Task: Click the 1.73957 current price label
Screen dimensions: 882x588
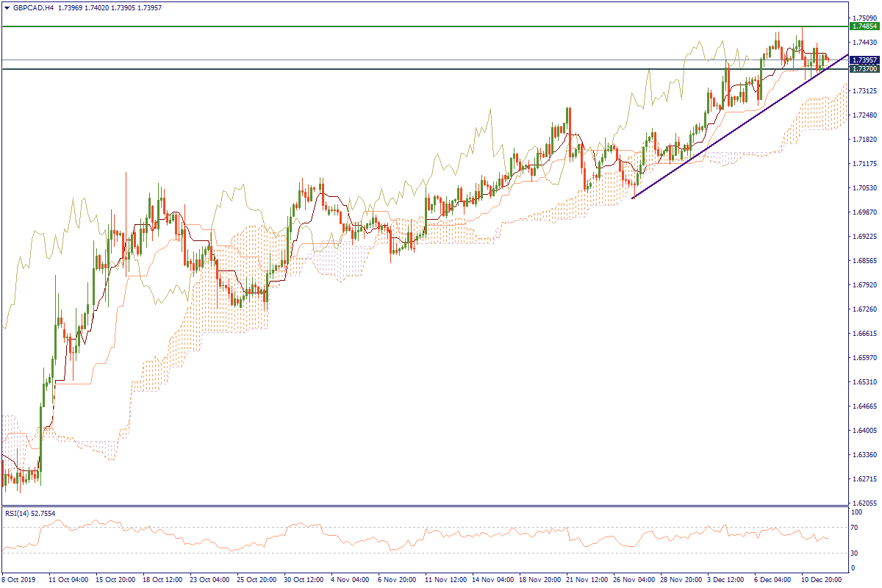Action: [x=864, y=60]
